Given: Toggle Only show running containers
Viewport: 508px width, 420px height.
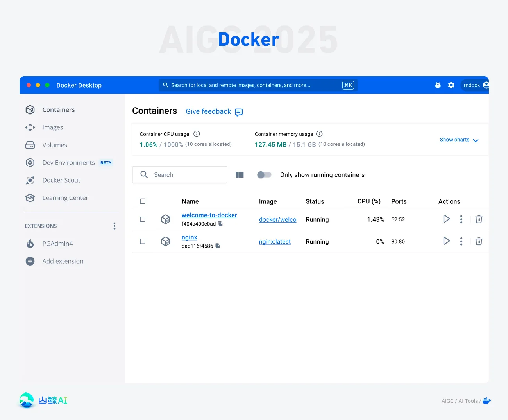Looking at the screenshot, I should 264,175.
